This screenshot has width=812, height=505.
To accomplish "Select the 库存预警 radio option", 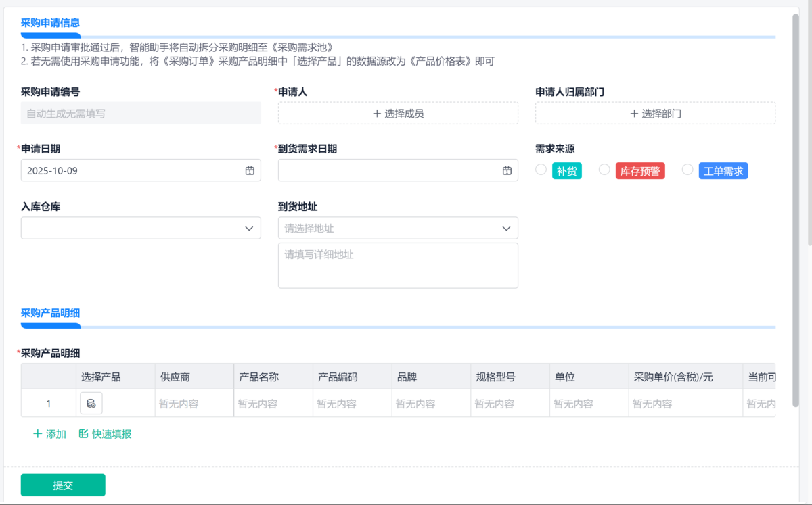I will coord(604,170).
